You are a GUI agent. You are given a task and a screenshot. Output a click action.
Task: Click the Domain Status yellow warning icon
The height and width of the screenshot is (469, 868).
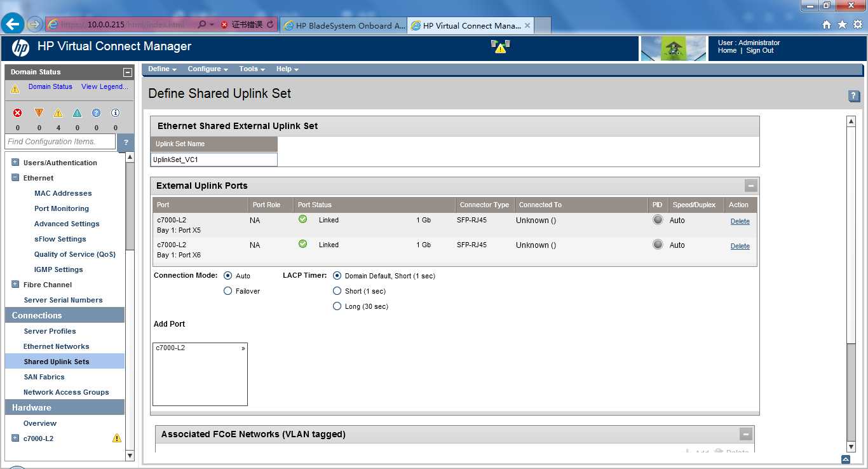(15, 89)
